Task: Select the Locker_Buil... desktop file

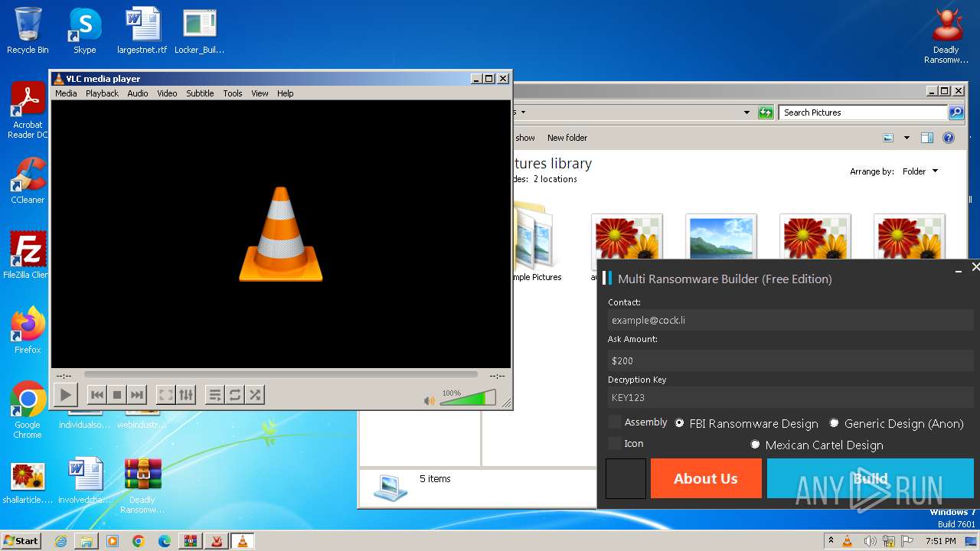Action: click(x=199, y=31)
